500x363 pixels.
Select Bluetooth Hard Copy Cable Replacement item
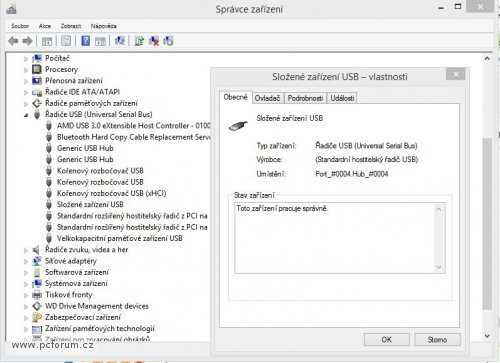tap(133, 137)
